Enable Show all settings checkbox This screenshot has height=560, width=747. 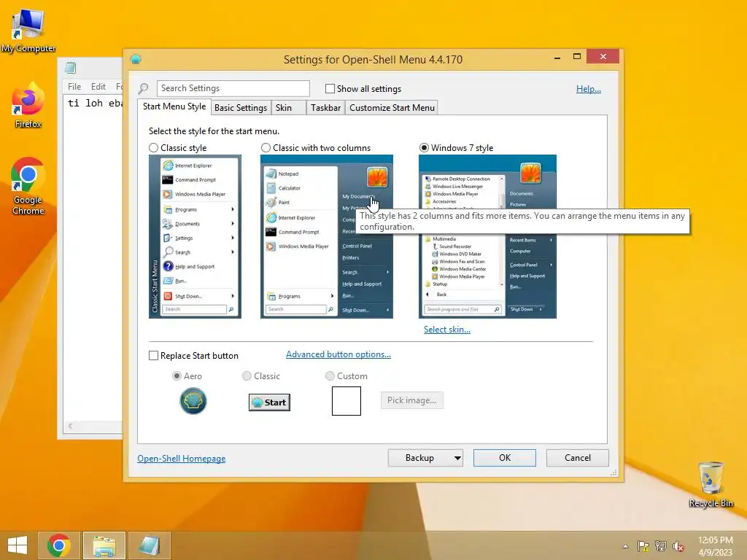pos(330,88)
